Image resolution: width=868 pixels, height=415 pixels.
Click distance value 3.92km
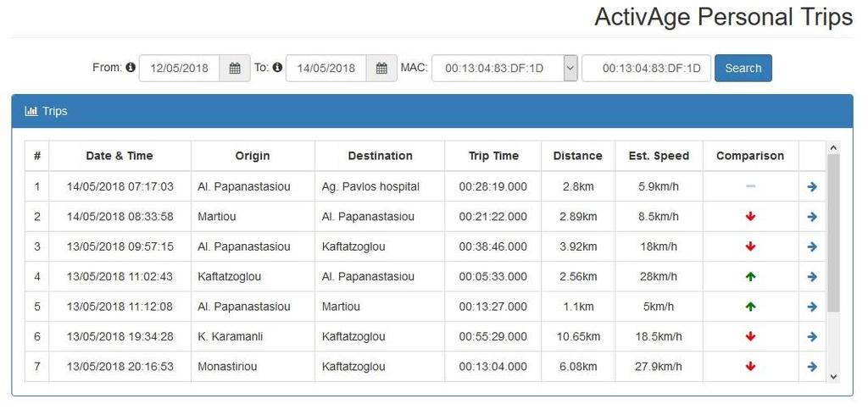coord(577,246)
